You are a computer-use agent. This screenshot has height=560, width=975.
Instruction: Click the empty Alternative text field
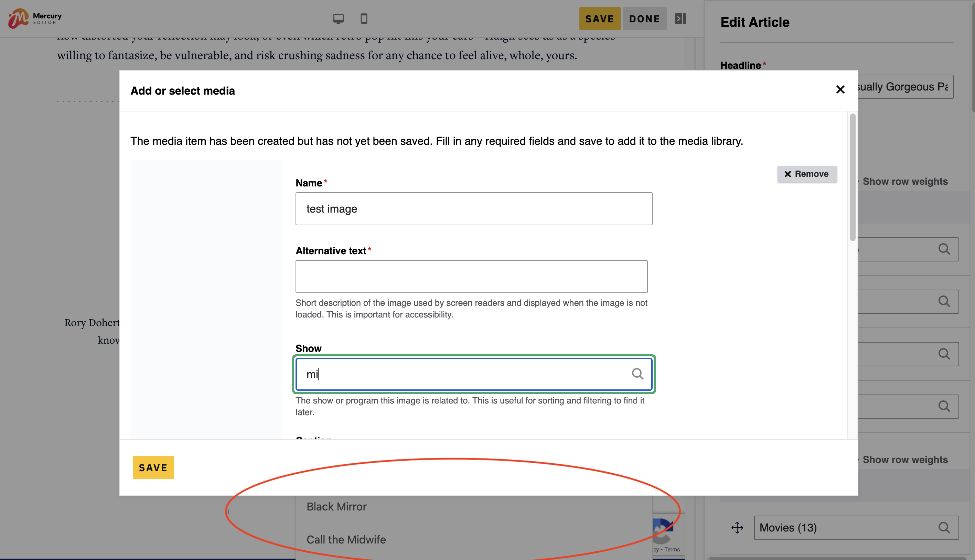[472, 276]
